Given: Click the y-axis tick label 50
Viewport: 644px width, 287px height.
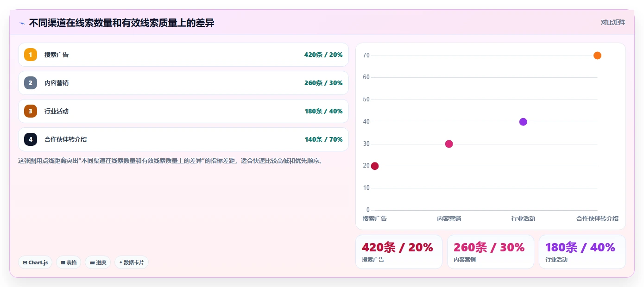Looking at the screenshot, I should 366,100.
